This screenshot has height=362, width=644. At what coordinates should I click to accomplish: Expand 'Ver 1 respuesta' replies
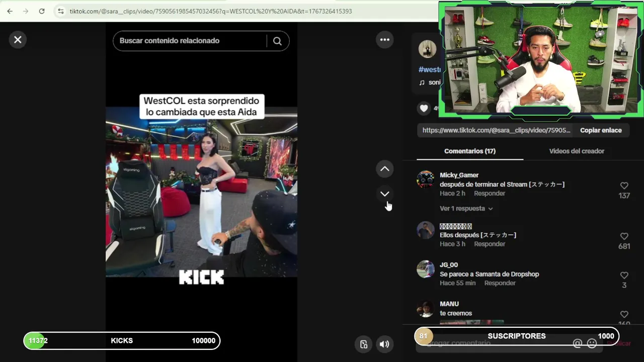click(x=466, y=209)
